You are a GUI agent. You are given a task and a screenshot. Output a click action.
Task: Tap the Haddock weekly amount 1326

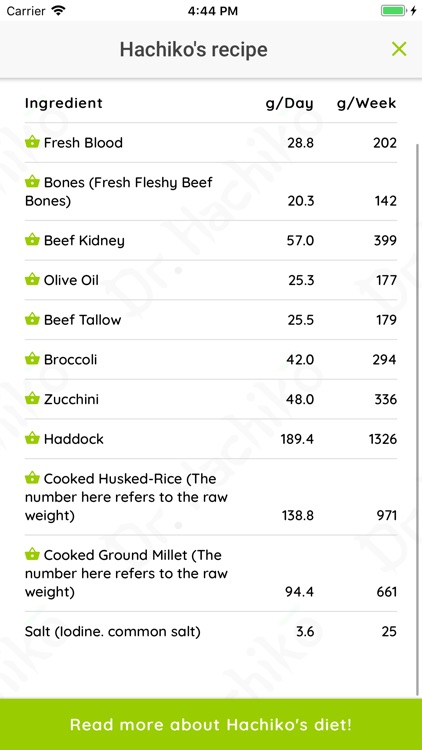382,439
